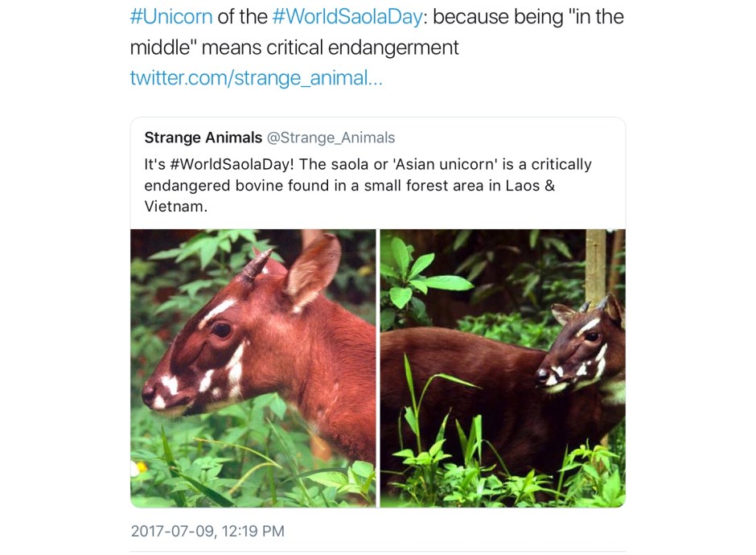The height and width of the screenshot is (555, 756).
Task: Open the Strange Animals profile name
Action: tap(203, 138)
